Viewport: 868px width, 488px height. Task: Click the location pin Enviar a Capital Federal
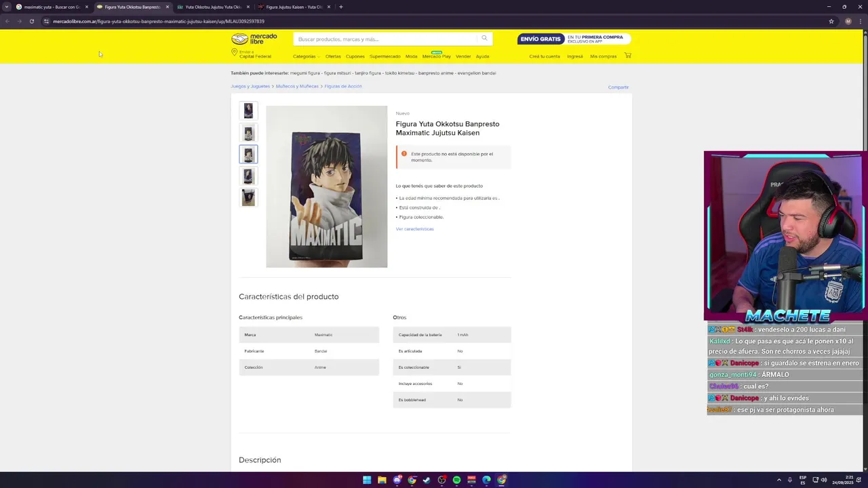tap(251, 54)
